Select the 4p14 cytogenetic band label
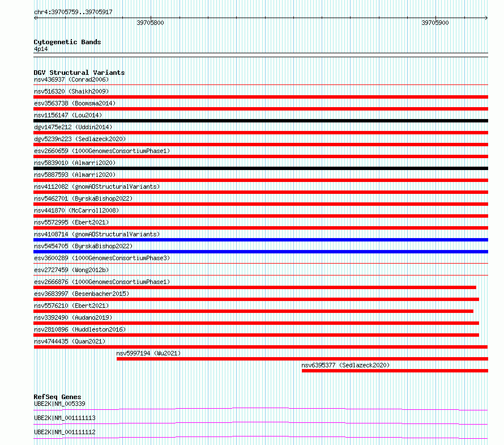 [41, 49]
